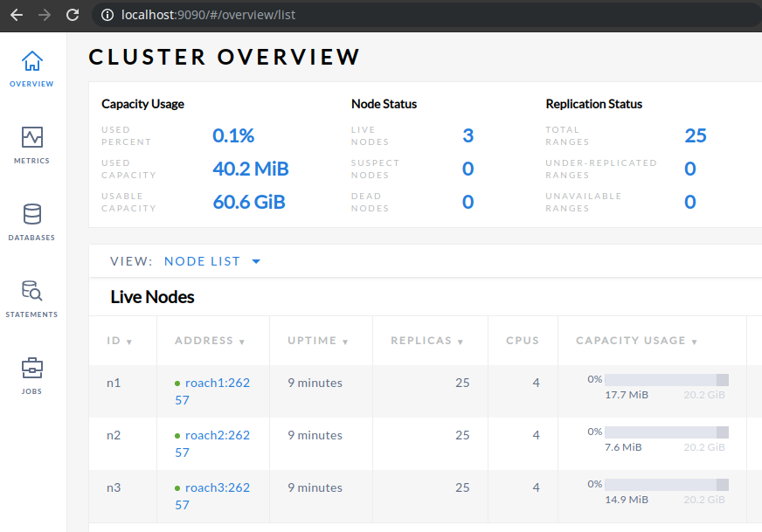The image size is (762, 532).
Task: Sort nodes by ID column
Action: pyautogui.click(x=119, y=341)
